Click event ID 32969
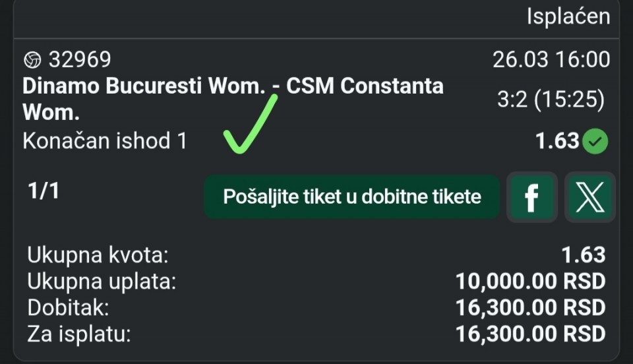The image size is (633, 364). (x=79, y=61)
